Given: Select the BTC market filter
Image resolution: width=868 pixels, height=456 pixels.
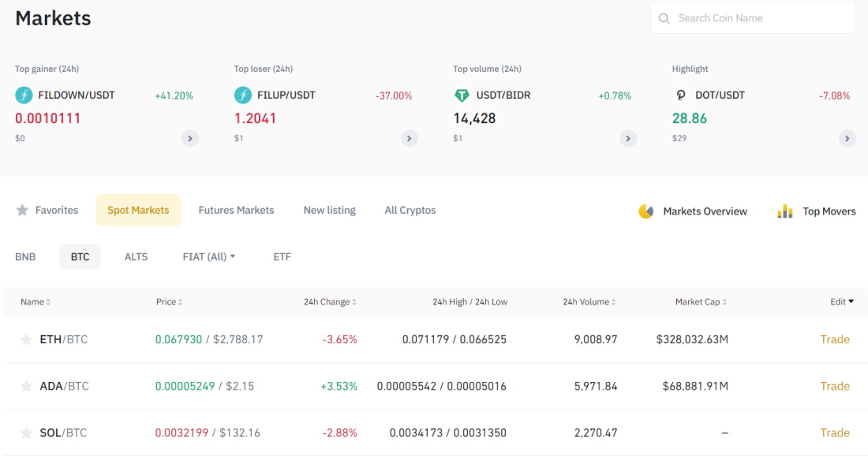Looking at the screenshot, I should [x=80, y=256].
